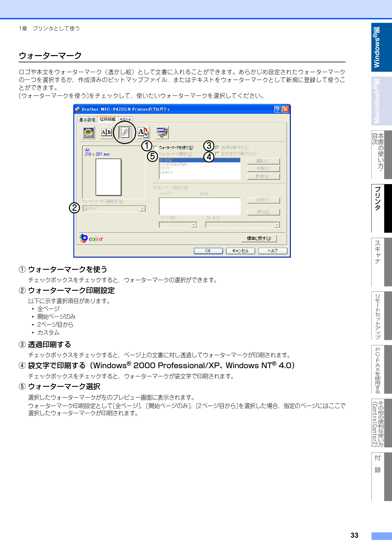Select the page setting A-rotate icon
The image size is (392, 555).
(x=143, y=133)
